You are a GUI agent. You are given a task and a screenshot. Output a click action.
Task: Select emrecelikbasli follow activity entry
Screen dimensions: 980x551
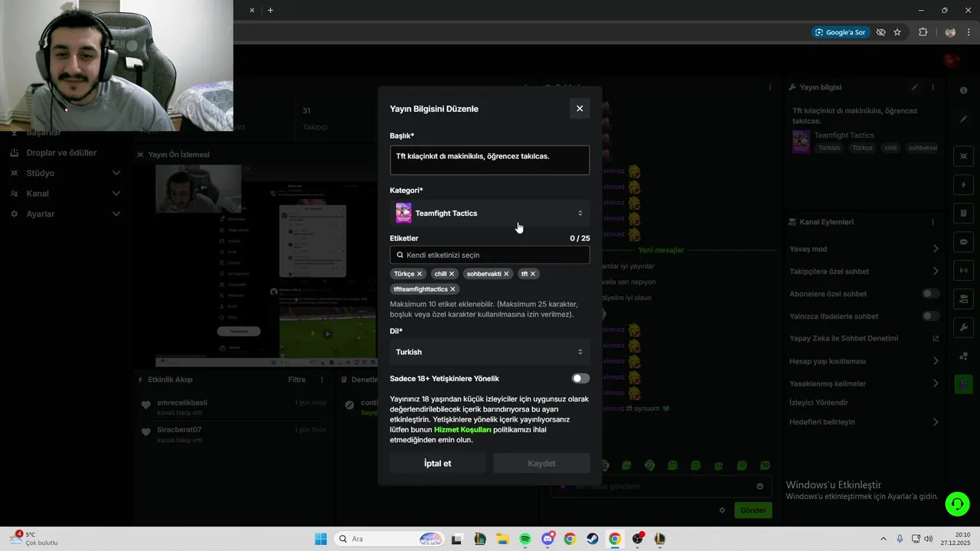pyautogui.click(x=234, y=407)
